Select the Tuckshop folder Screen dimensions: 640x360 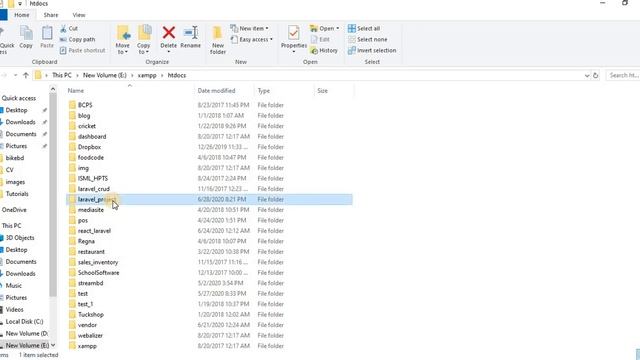click(91, 315)
